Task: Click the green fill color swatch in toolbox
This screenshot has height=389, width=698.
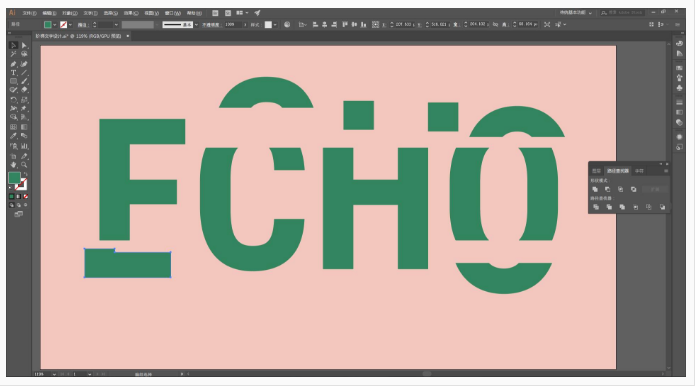Action: pos(14,178)
